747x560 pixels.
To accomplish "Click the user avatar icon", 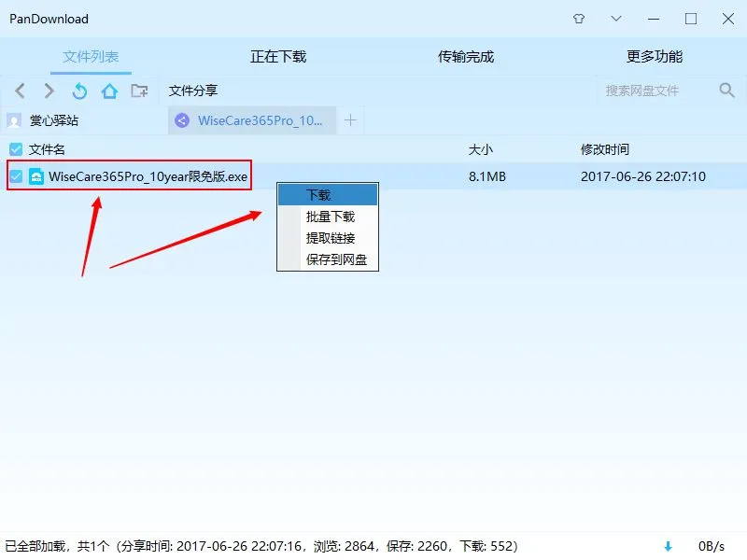I will pyautogui.click(x=14, y=120).
